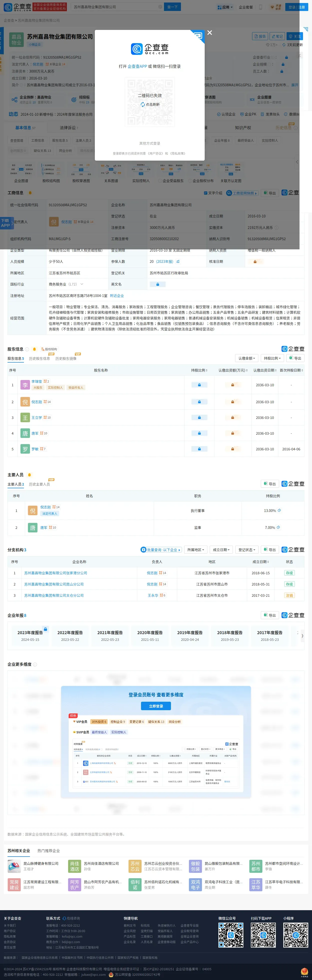Click the bell icon beside 主要人员
The image size is (312, 980).
[x=29, y=475]
